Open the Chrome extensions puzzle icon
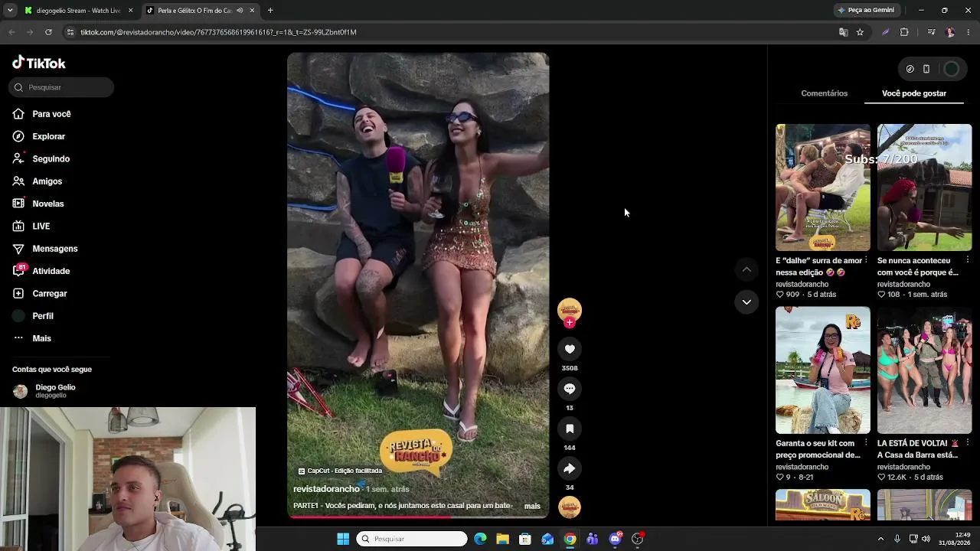Image resolution: width=980 pixels, height=551 pixels. (904, 32)
